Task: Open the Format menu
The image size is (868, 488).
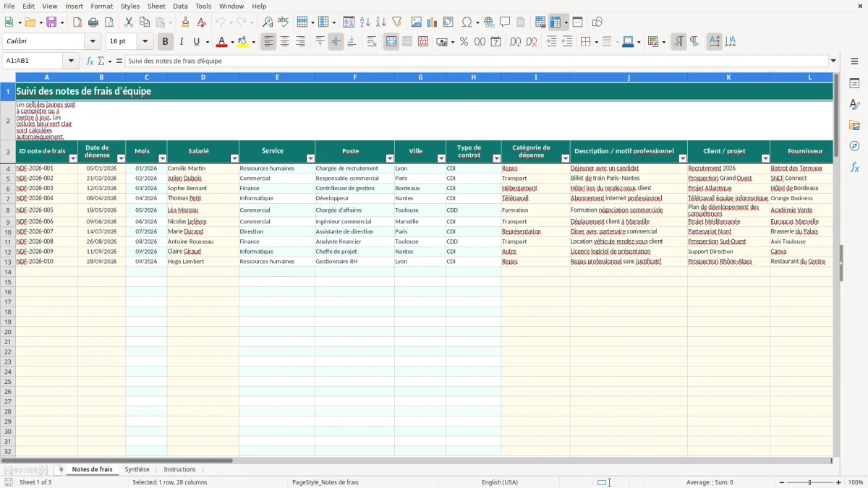Action: [101, 6]
